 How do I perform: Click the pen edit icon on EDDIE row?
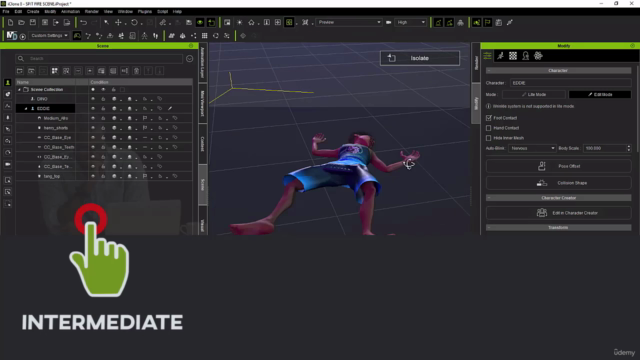[x=170, y=109]
